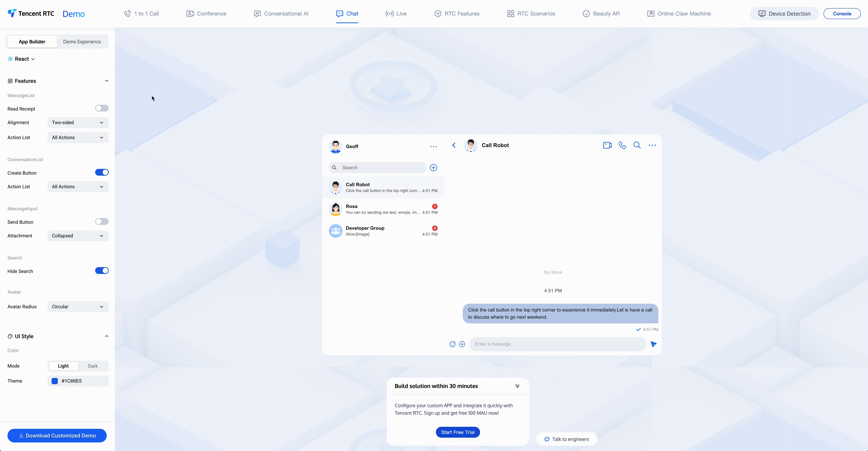Start a voice call with Call Robot

622,145
